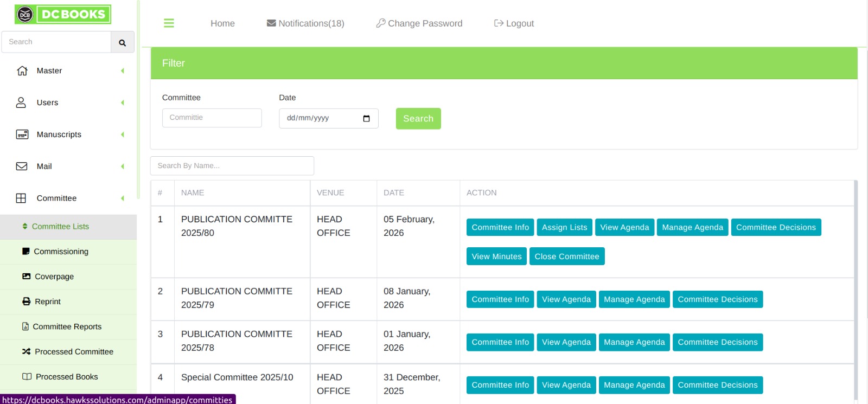Image resolution: width=868 pixels, height=404 pixels.
Task: Open Processed Committee from sidebar
Action: (x=74, y=352)
